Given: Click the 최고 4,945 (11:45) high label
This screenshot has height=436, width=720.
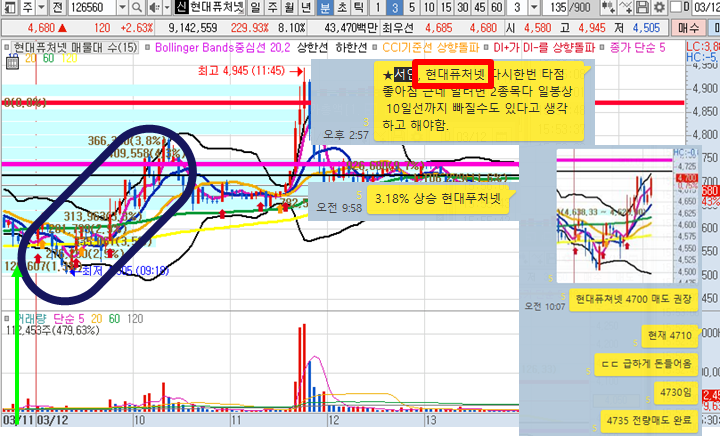Looking at the screenshot, I should click(x=241, y=71).
